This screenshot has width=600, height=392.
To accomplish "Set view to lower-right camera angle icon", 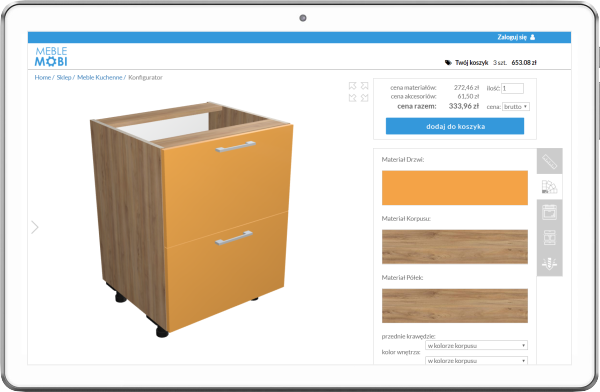I will tap(365, 98).
